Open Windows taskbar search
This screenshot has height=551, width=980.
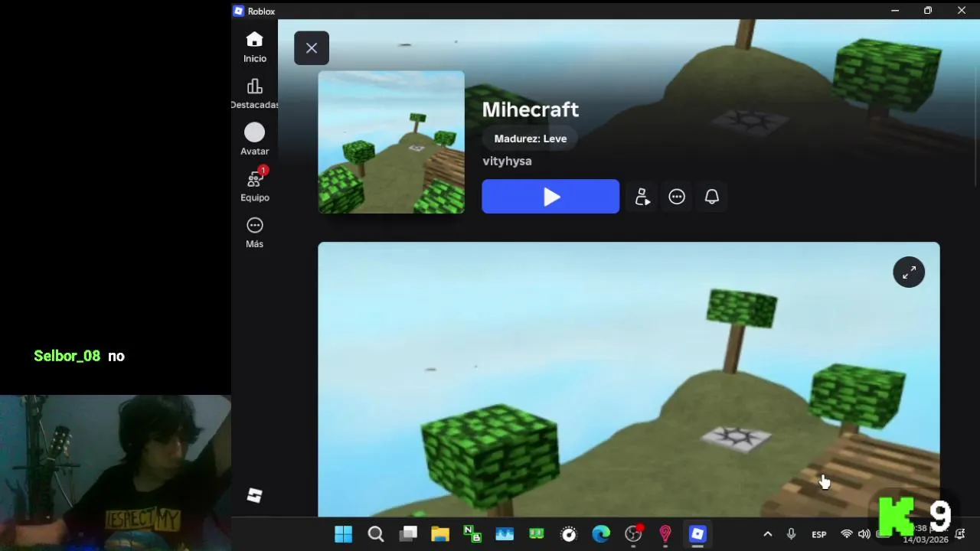point(376,534)
